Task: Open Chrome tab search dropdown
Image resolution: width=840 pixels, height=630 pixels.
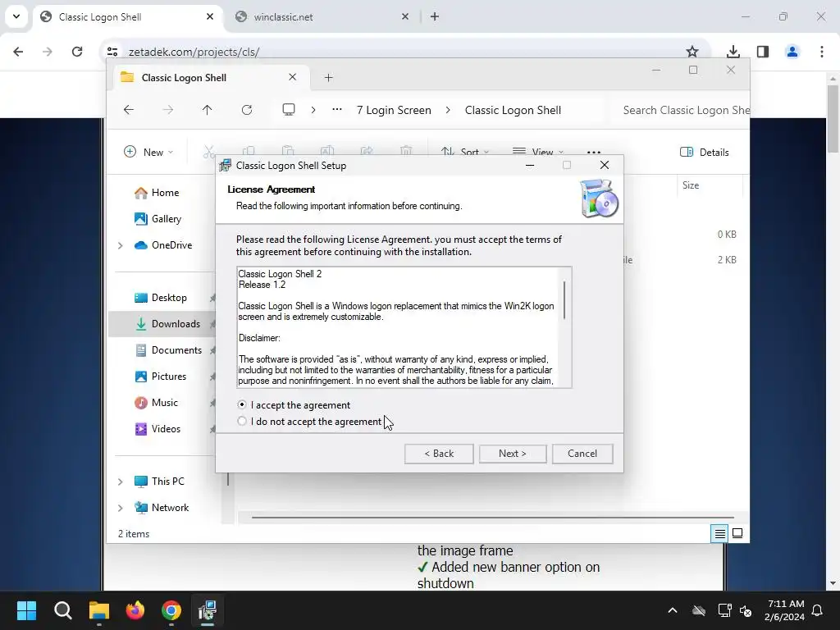Action: click(16, 16)
